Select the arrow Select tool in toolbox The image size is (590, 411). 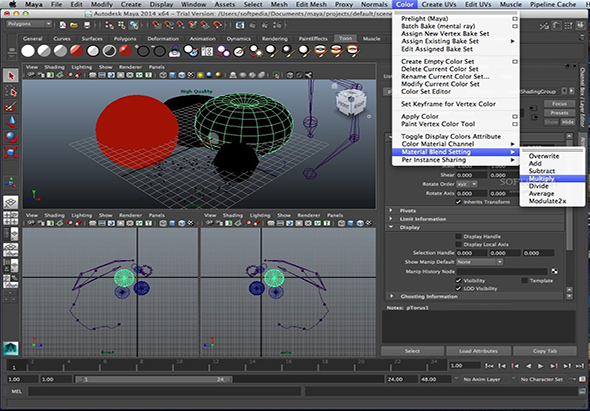(11, 76)
